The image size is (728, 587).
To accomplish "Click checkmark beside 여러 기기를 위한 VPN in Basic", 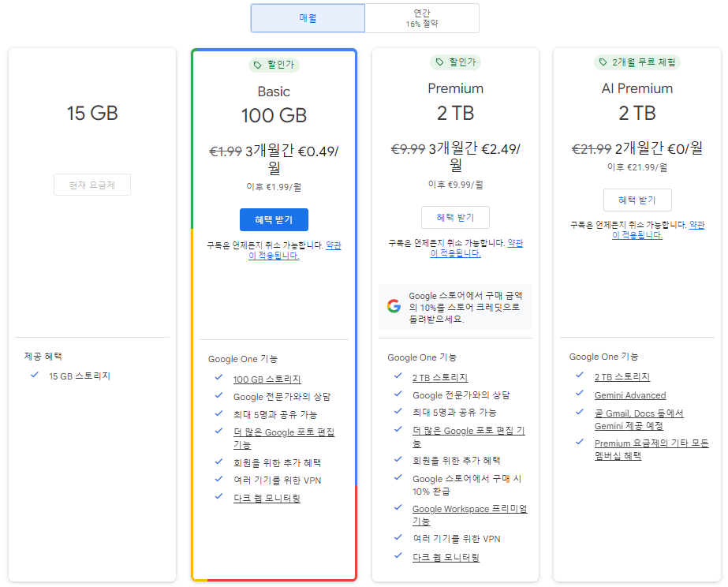I will 218,479.
